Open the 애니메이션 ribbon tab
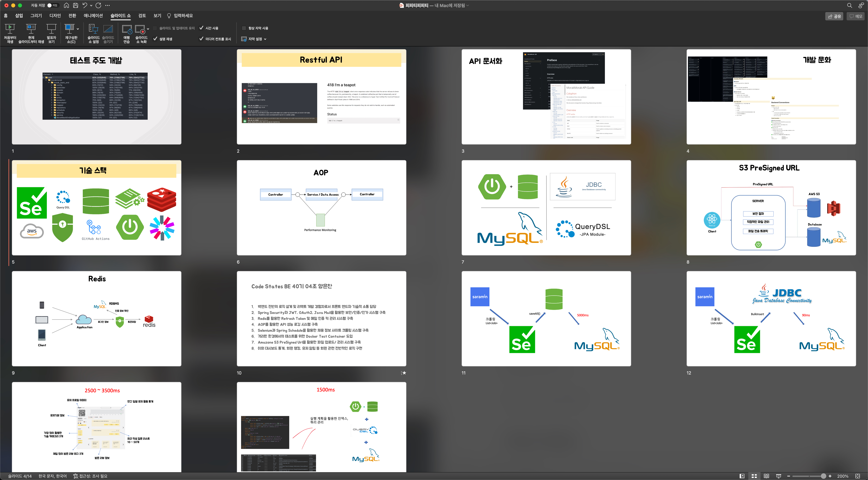868x480 pixels. 93,15
